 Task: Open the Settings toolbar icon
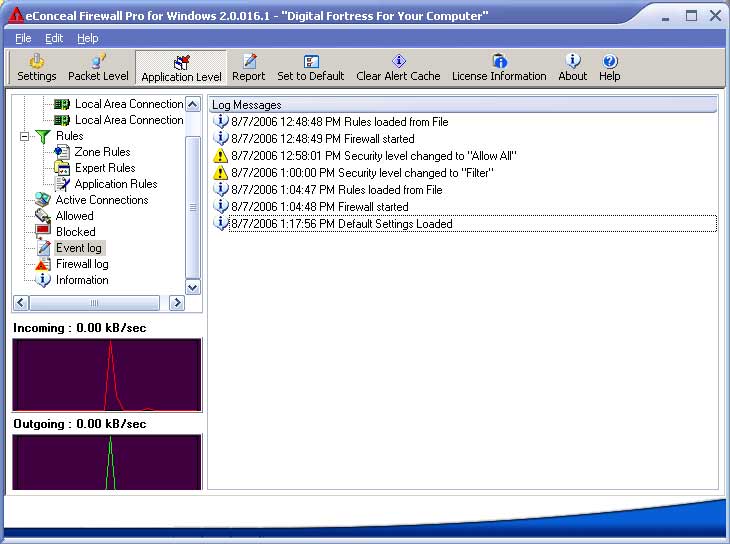[x=36, y=61]
